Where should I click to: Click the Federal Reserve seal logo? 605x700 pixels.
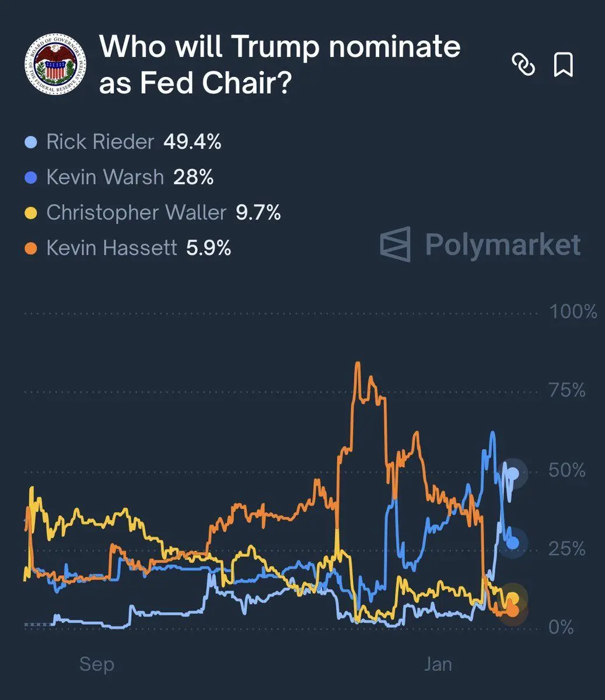(55, 64)
